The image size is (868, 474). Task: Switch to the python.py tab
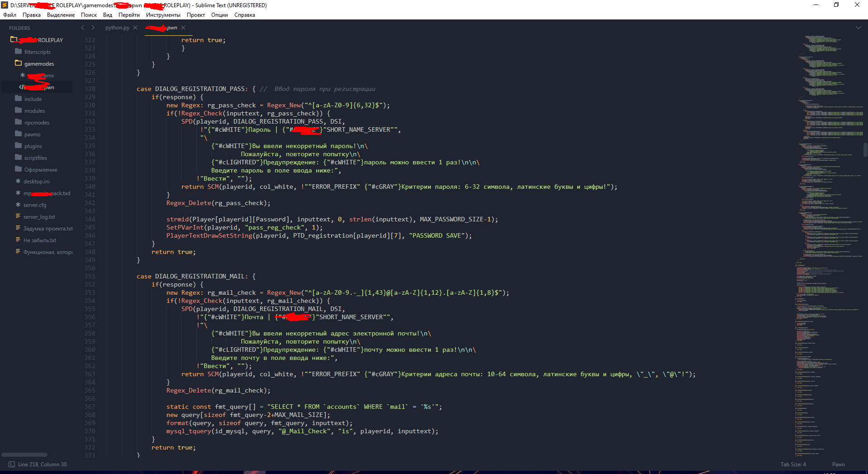[x=117, y=28]
